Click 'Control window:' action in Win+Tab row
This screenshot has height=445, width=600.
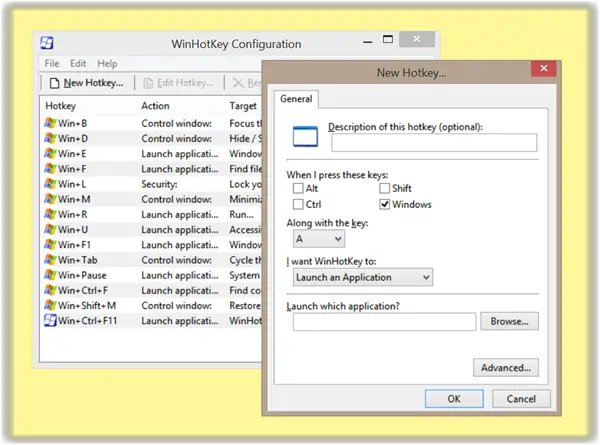pyautogui.click(x=176, y=260)
